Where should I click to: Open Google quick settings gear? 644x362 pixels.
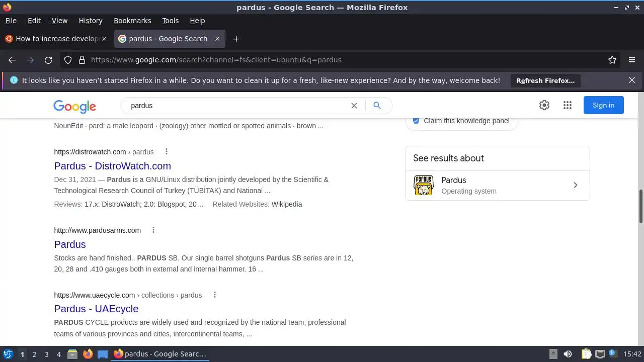[544, 105]
